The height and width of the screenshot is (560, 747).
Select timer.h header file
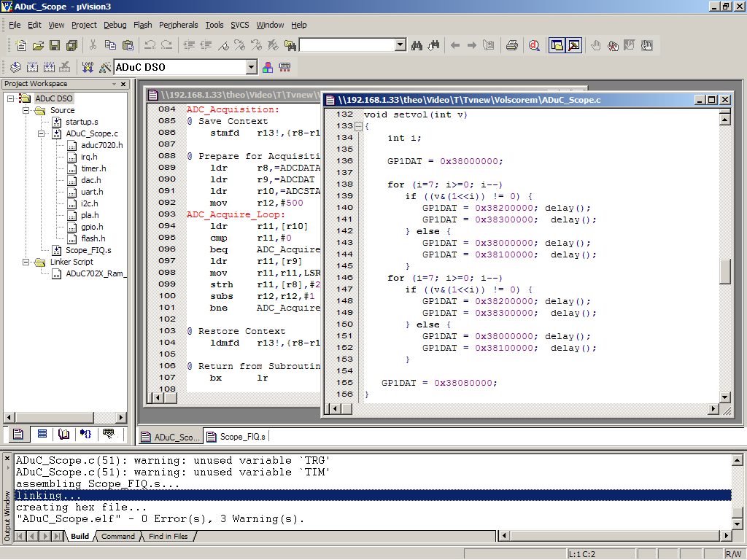93,168
